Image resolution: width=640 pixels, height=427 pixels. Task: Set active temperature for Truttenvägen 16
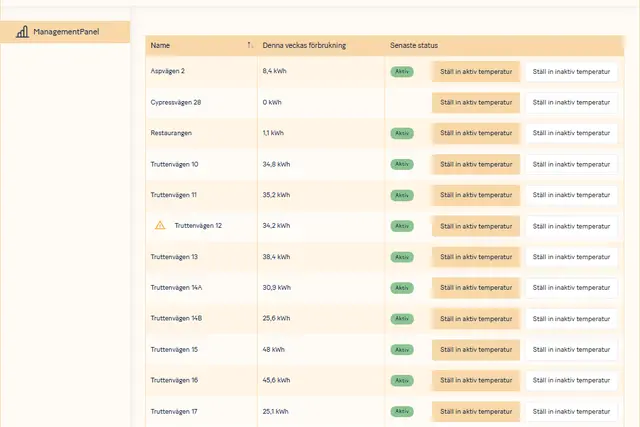click(476, 381)
